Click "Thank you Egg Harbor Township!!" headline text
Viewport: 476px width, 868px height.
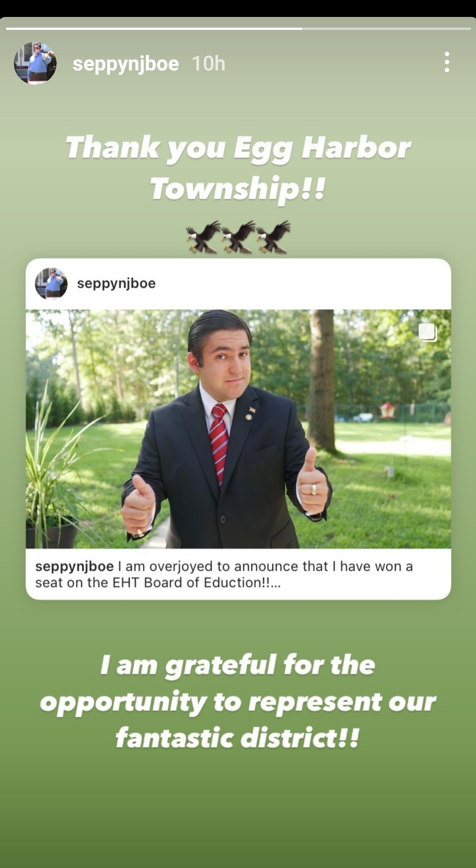click(238, 168)
